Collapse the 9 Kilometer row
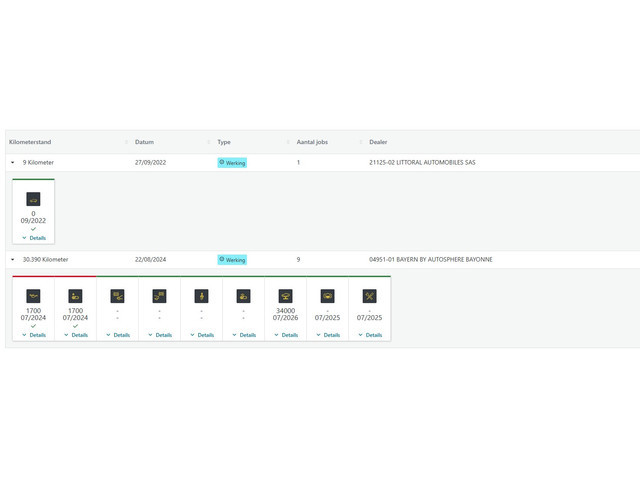This screenshot has width=640, height=480. 13,162
